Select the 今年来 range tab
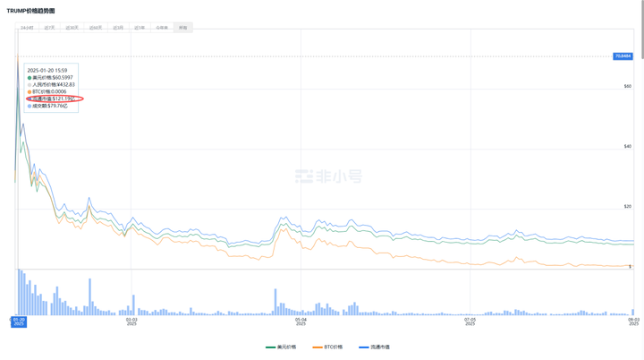Screen dimensions: 644x360 click(162, 28)
